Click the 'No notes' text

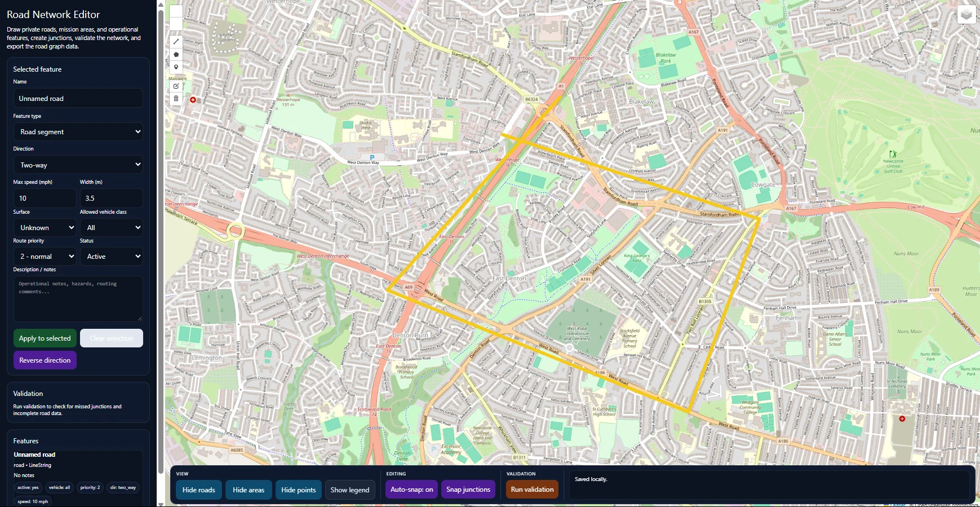pos(24,475)
